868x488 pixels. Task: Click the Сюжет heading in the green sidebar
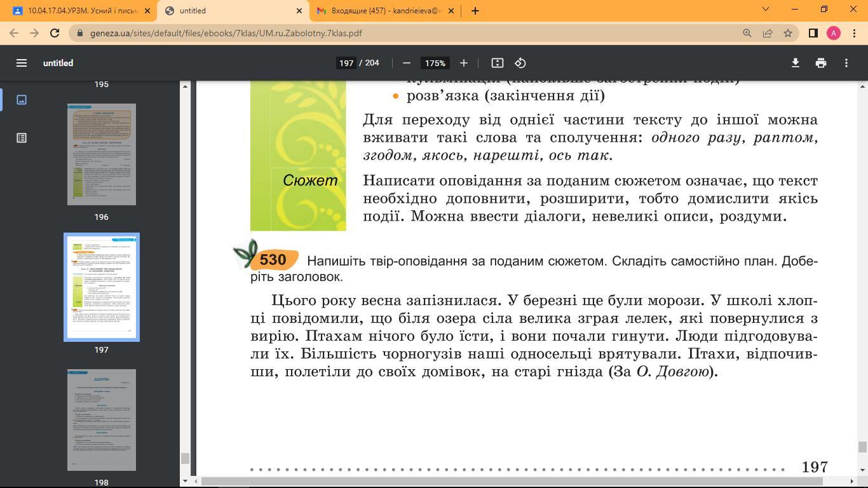coord(310,180)
